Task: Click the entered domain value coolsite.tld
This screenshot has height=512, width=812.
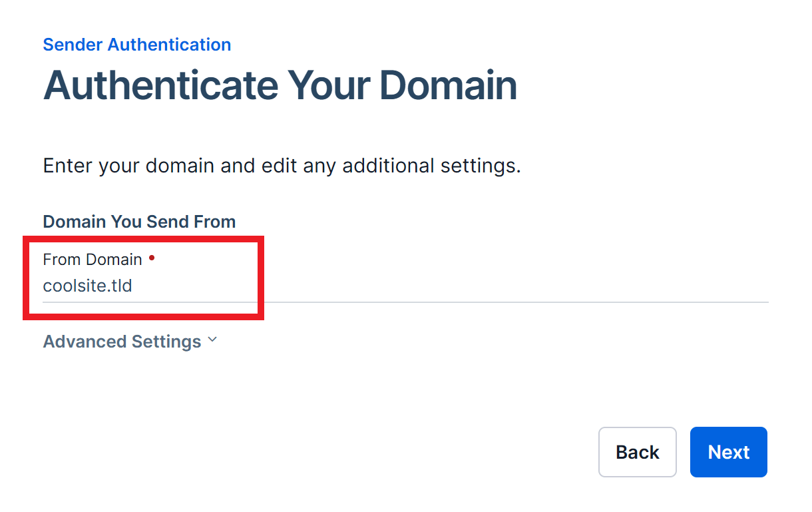Action: 87,286
